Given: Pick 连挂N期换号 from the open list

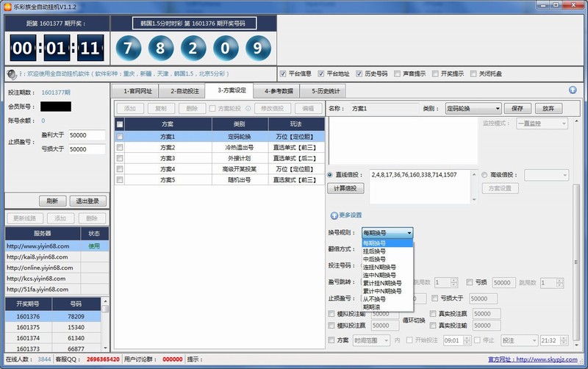Looking at the screenshot, I should click(x=379, y=267).
